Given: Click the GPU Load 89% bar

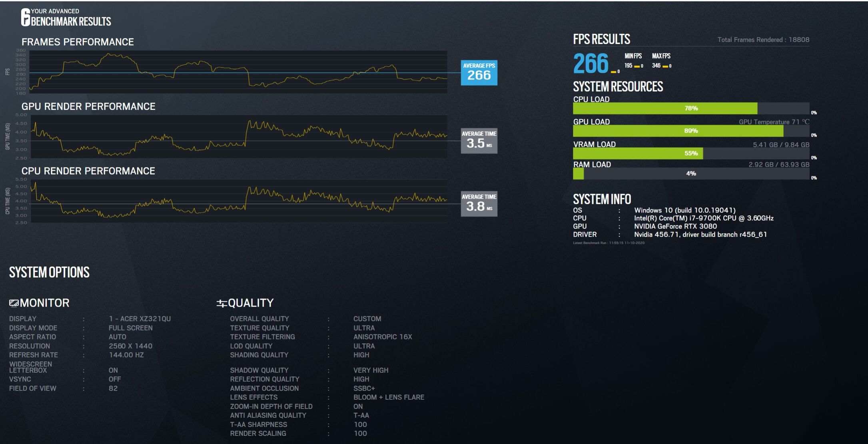Looking at the screenshot, I should click(690, 131).
